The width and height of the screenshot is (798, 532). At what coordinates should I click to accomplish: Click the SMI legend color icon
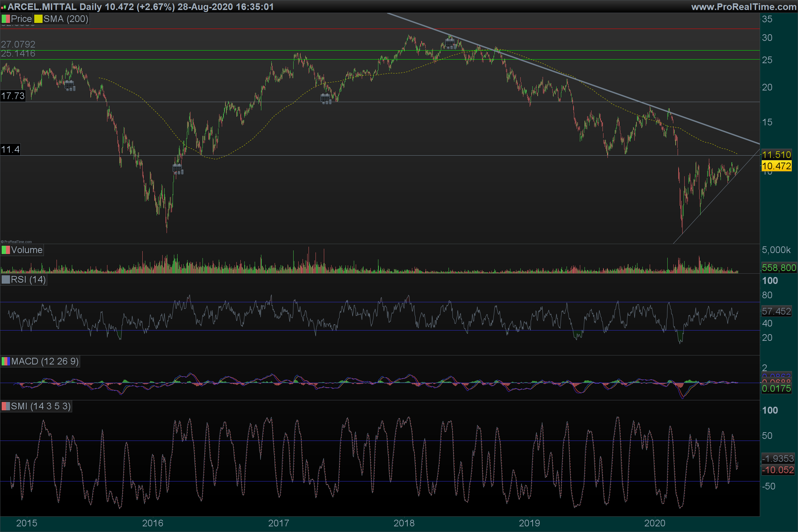click(x=5, y=406)
